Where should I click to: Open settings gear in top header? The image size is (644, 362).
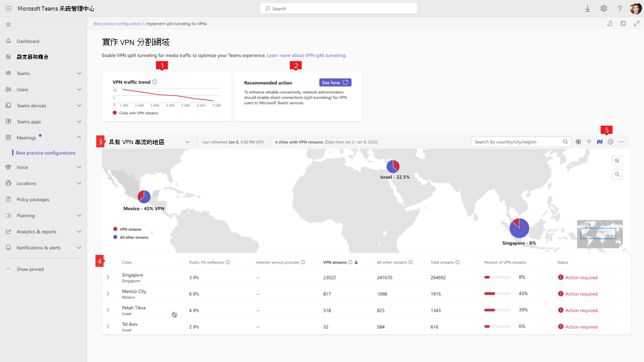(x=604, y=9)
